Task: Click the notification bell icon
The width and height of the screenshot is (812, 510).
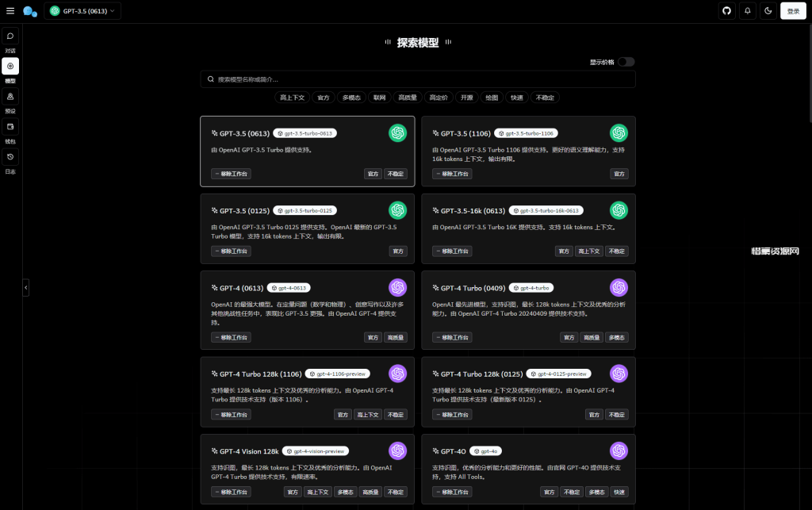Action: (748, 11)
